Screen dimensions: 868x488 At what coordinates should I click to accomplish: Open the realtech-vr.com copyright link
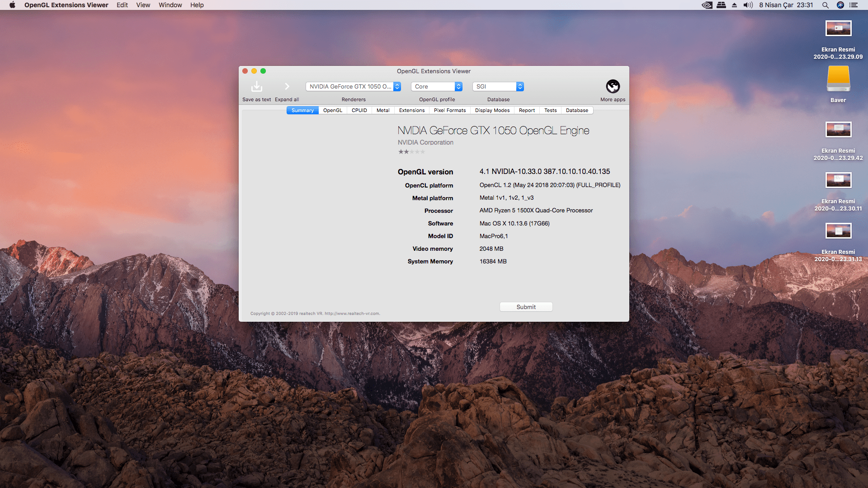click(x=352, y=314)
